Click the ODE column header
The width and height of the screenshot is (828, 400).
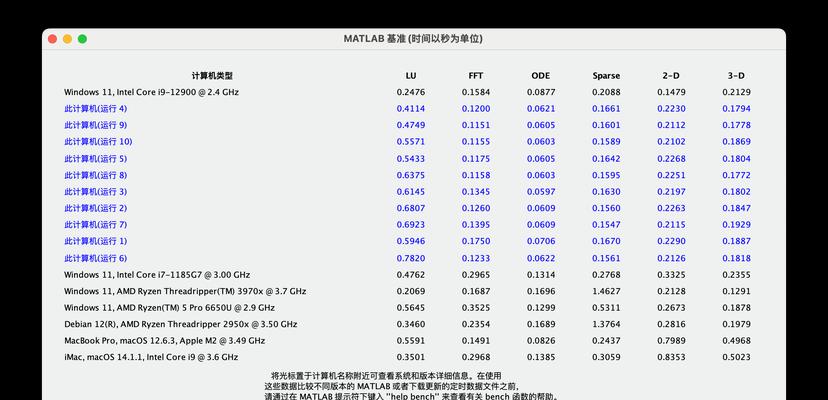(541, 76)
